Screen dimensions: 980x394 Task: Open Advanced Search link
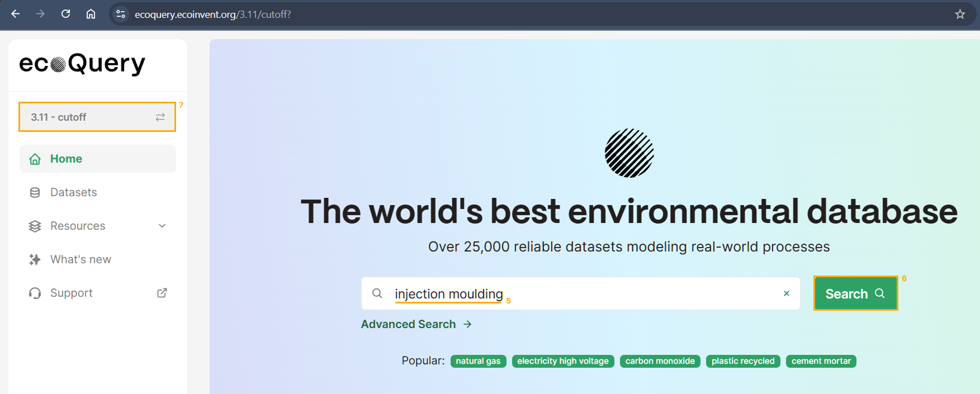pyautogui.click(x=416, y=324)
